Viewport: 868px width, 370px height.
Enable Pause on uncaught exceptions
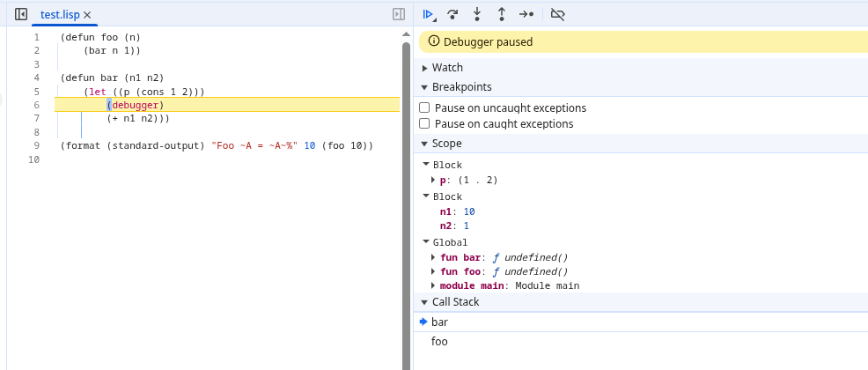point(424,107)
